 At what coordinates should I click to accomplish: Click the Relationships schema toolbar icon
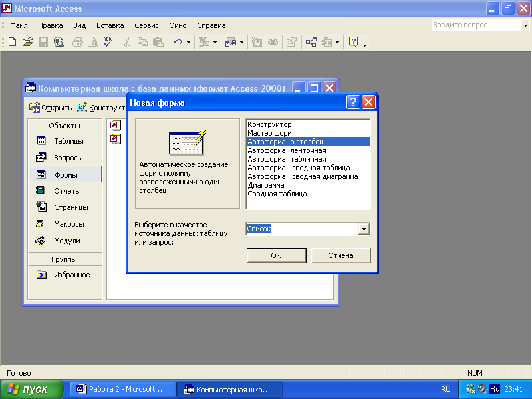tap(311, 42)
